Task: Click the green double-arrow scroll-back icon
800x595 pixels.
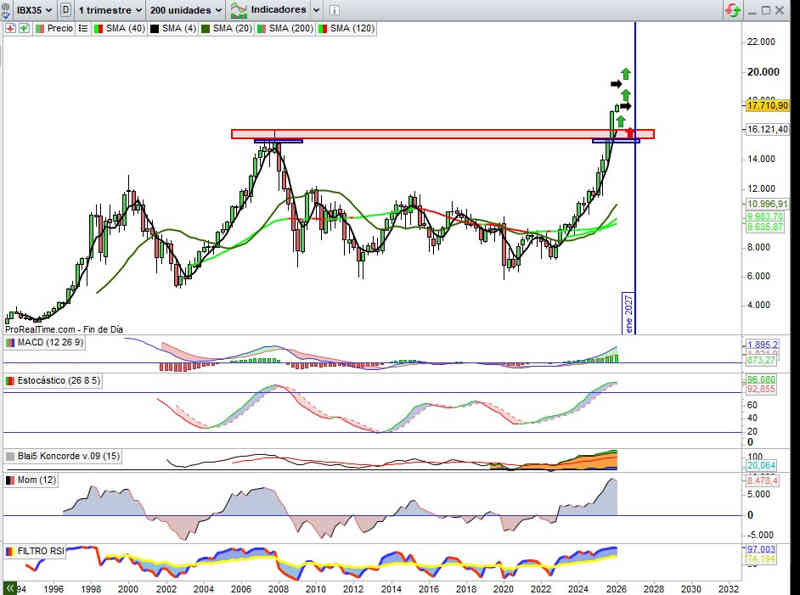Action: pyautogui.click(x=10, y=587)
